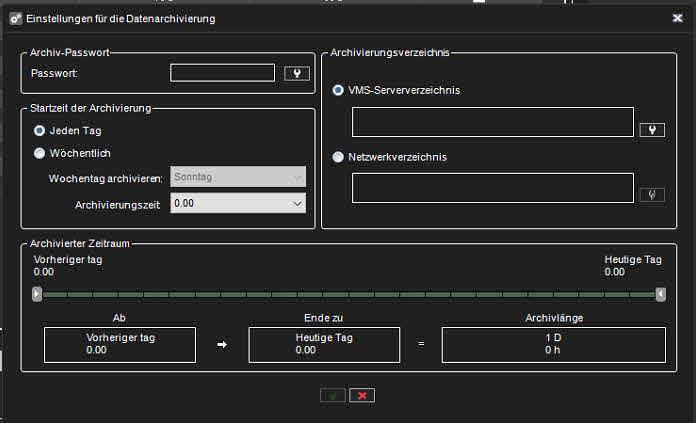This screenshot has height=423, width=696.
Task: Click the settings icon in the title bar
Action: tap(15, 18)
